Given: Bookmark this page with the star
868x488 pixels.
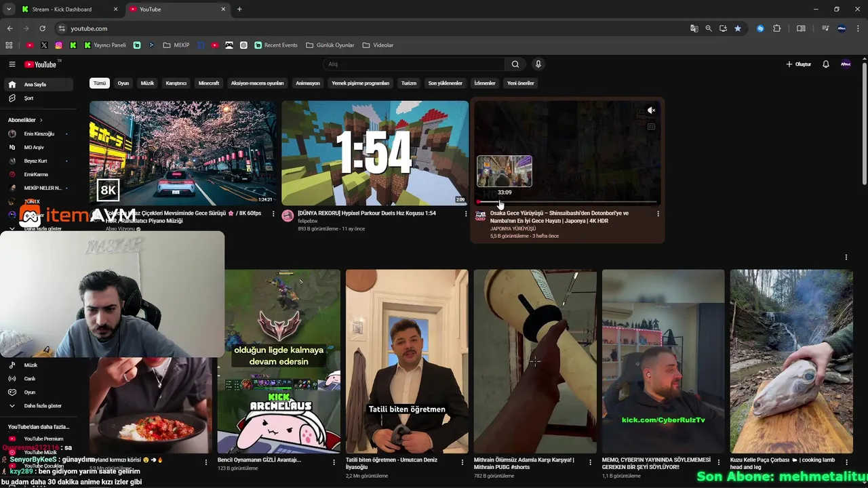Looking at the screenshot, I should [x=738, y=28].
